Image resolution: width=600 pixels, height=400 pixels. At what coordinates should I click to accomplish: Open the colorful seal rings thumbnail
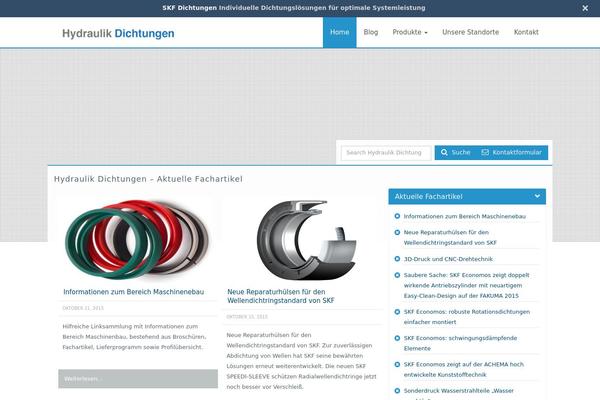point(138,238)
